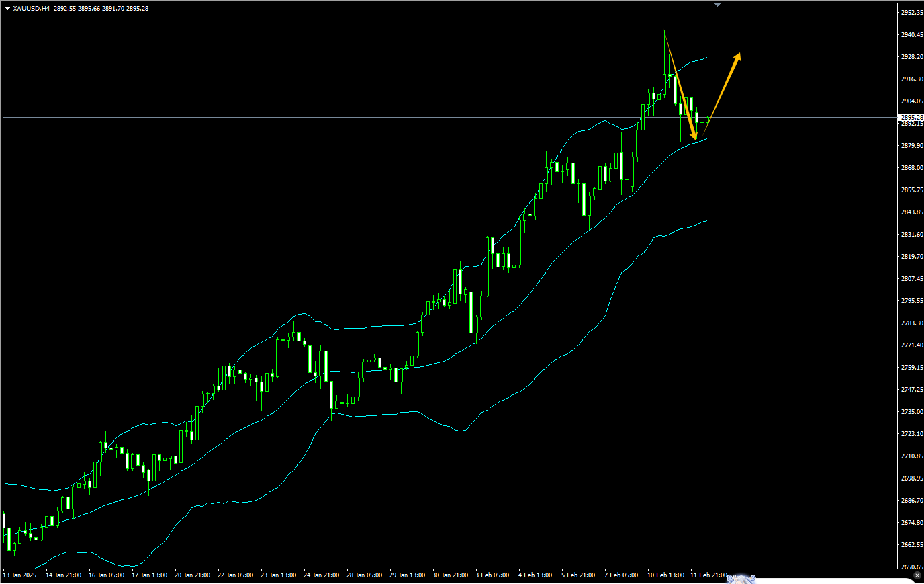The height and width of the screenshot is (584, 924).
Task: Click the 2650.65 price scale label
Action: click(911, 567)
